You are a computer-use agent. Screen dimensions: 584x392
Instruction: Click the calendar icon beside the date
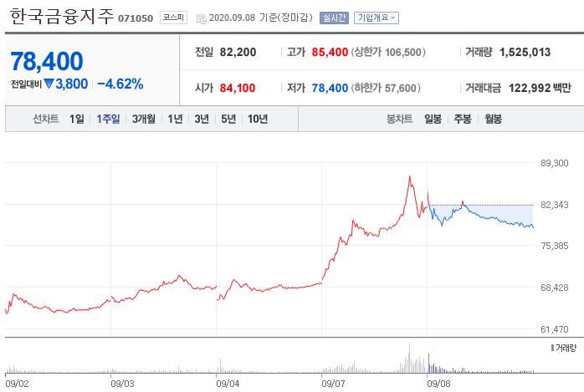201,19
